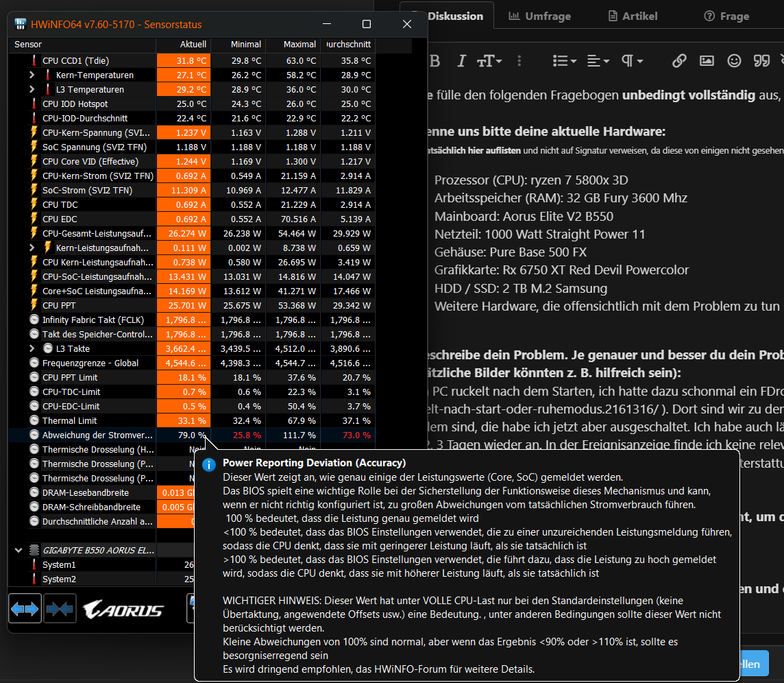Click the CPU PPT lightning icon
Image resolution: width=784 pixels, height=683 pixels.
(x=34, y=306)
